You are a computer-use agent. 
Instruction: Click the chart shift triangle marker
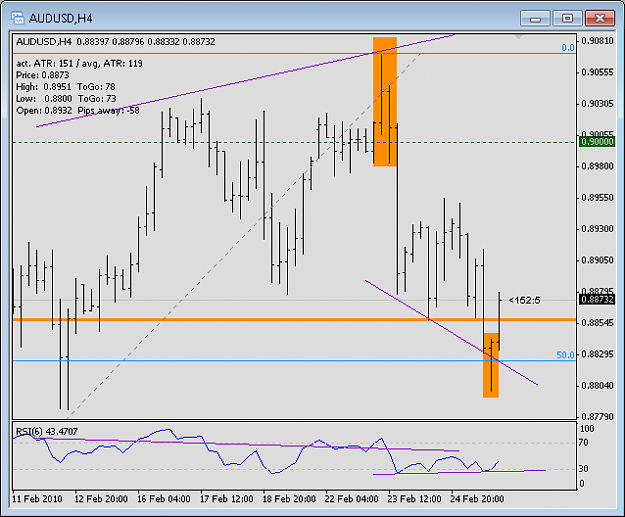pos(518,37)
